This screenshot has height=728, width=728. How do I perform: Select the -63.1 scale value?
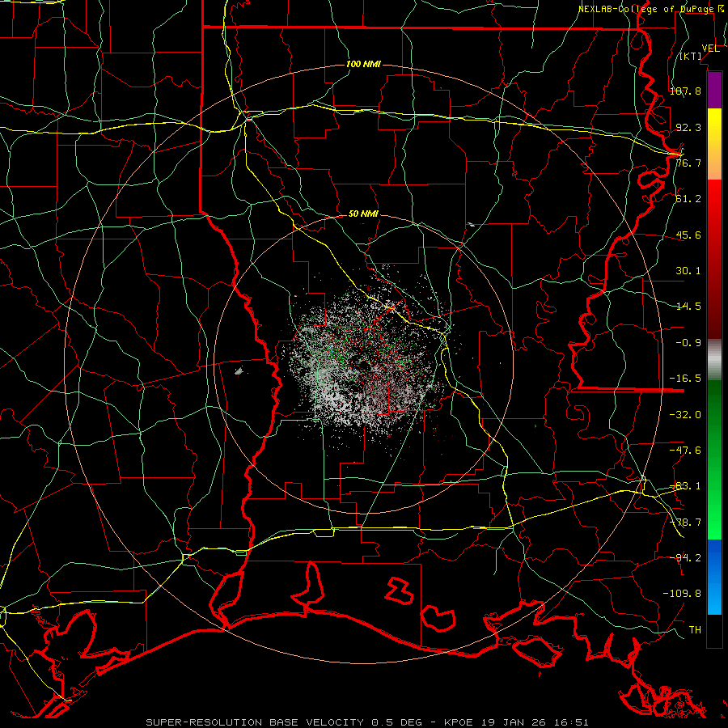tap(685, 486)
